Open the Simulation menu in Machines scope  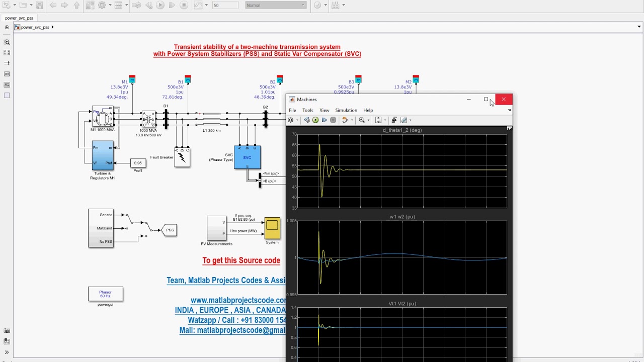[x=346, y=110]
